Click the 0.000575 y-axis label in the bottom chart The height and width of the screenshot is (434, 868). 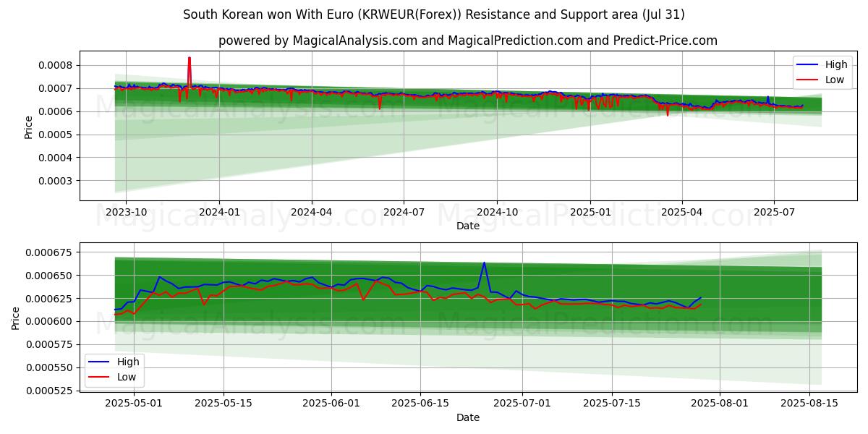[x=48, y=345]
